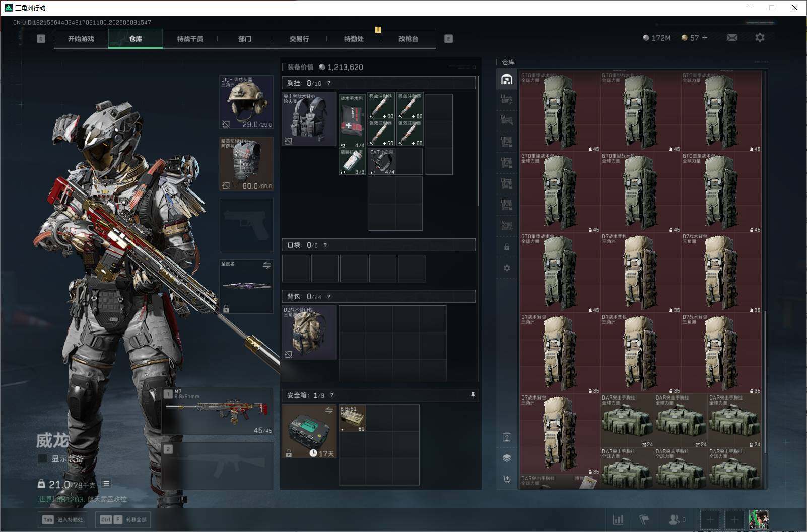Viewport: 807px width, 532px height.
Task: Select the main warehouse storage icon
Action: pos(507,79)
